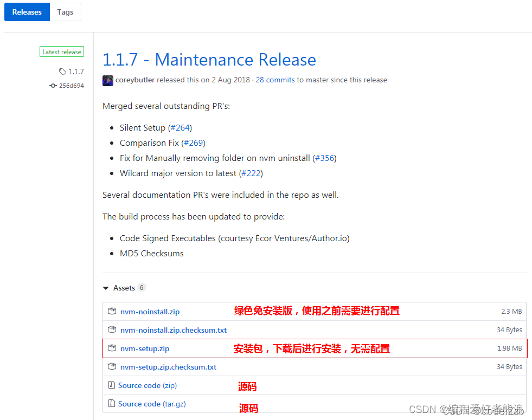Screen dimensions: 532x420
Task: Click the "Merged several outstanding PR's:" text
Action: 166,106
